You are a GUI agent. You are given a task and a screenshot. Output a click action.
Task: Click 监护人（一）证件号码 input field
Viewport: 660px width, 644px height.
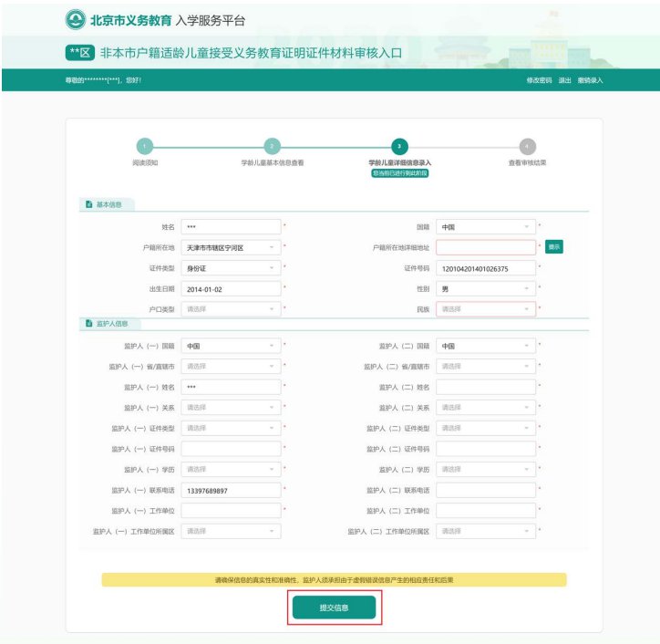(x=231, y=449)
